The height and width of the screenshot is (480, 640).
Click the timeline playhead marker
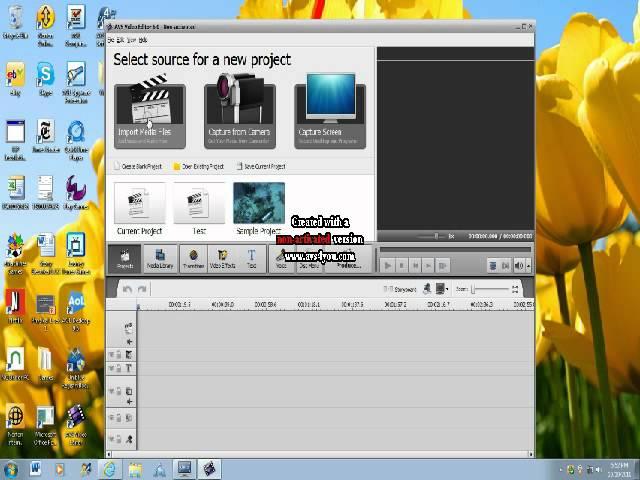click(x=138, y=306)
